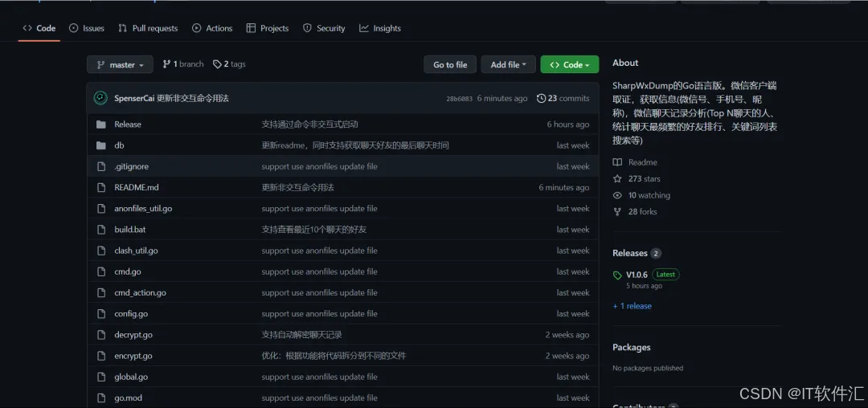Open the .gitignore file
The width and height of the screenshot is (868, 408).
[131, 166]
